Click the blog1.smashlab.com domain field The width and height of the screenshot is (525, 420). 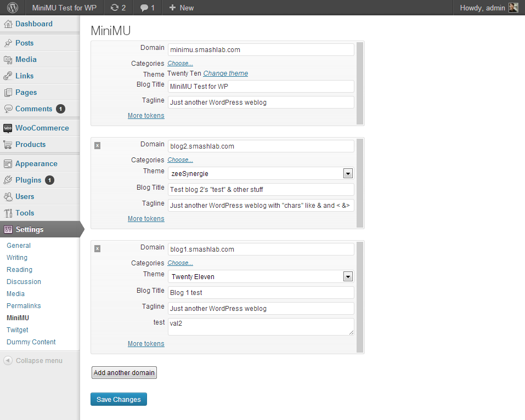[261, 249]
